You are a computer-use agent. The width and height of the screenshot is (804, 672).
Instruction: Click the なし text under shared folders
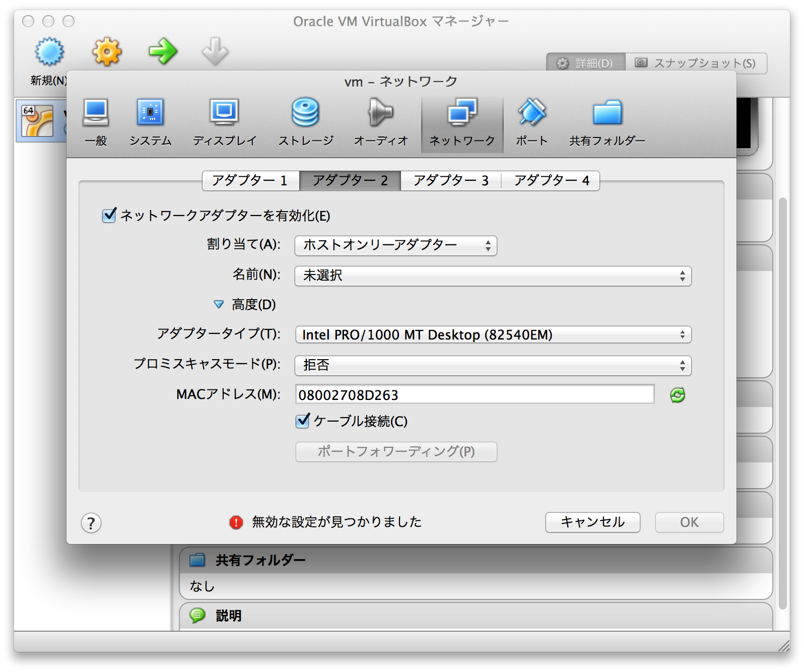tap(202, 586)
